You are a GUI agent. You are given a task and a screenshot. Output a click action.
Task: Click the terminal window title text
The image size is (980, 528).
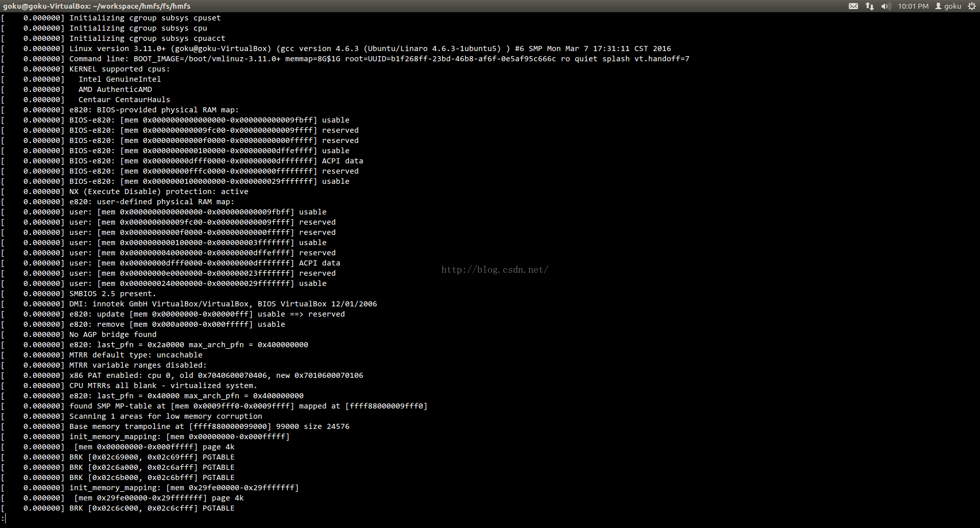coord(96,6)
